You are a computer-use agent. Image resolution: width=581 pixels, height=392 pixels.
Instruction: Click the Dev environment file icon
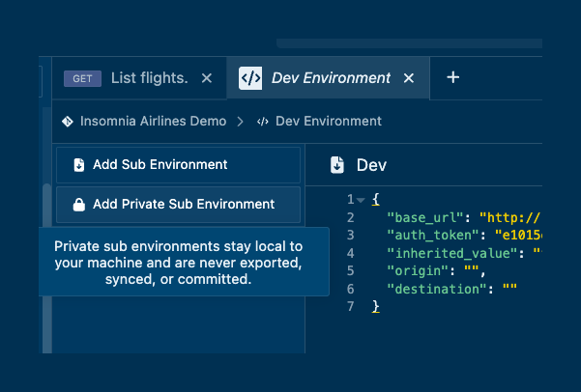[337, 165]
